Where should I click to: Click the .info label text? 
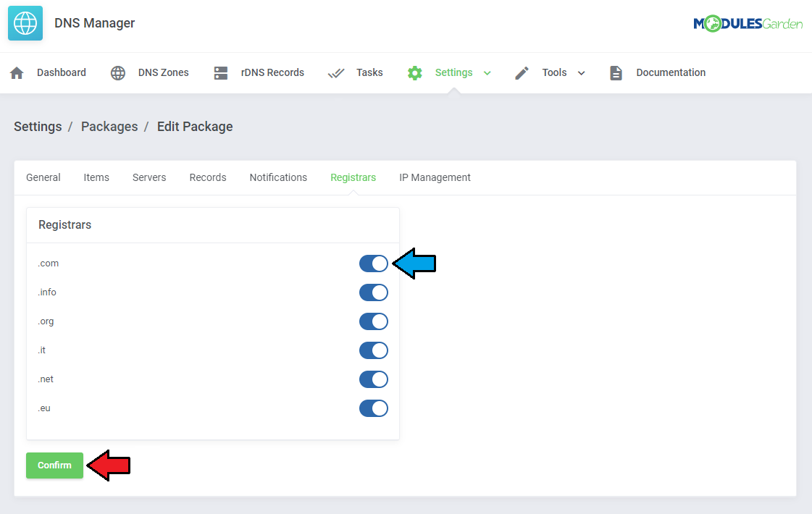[46, 292]
